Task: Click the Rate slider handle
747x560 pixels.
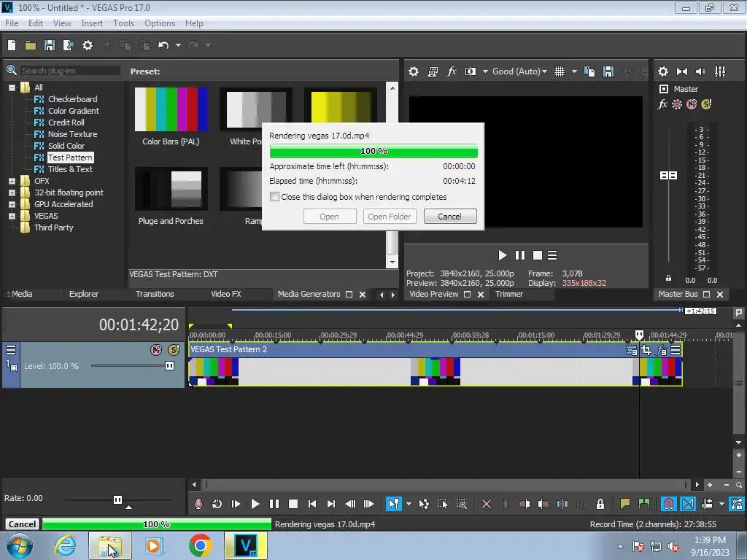Action: click(117, 499)
